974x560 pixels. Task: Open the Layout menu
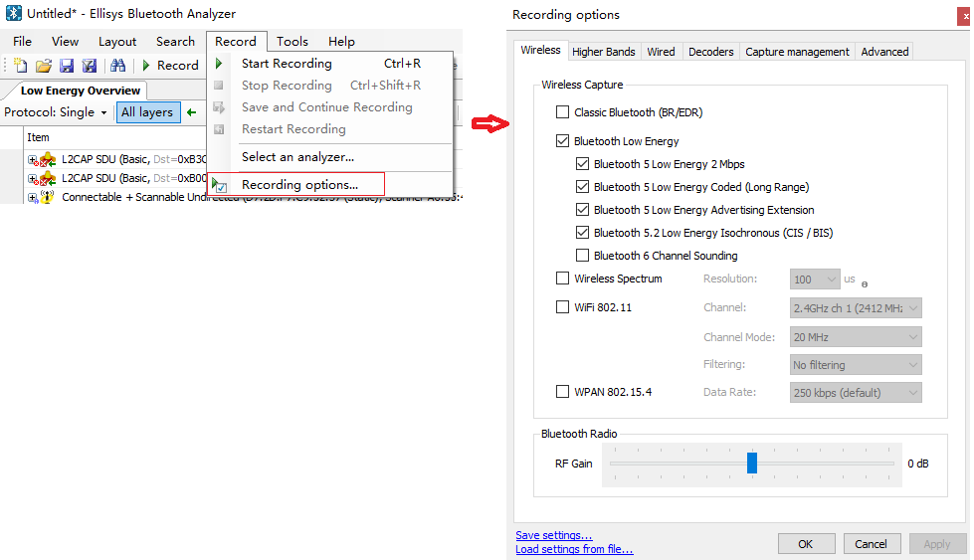117,42
